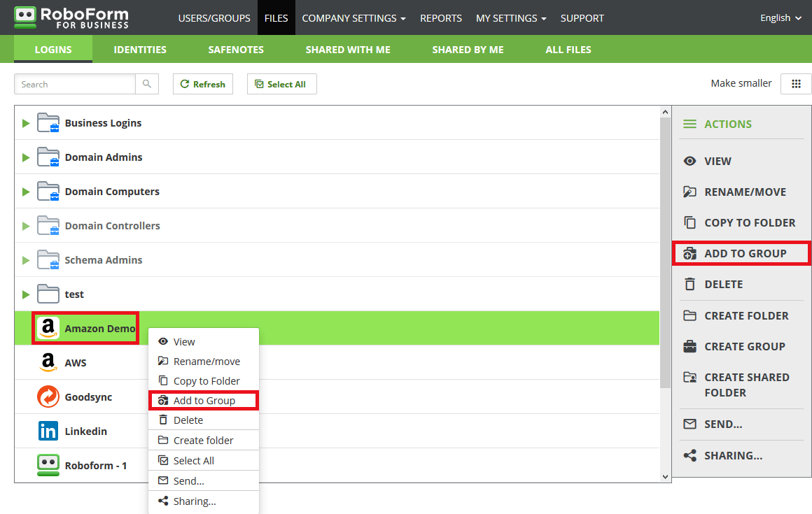
Task: Open the English language dropdown
Action: click(x=780, y=18)
